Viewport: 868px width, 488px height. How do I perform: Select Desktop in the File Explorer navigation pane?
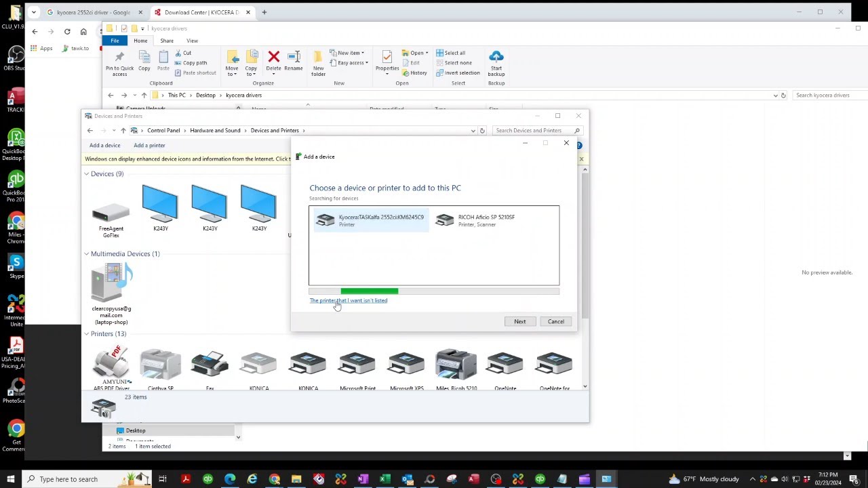[135, 430]
